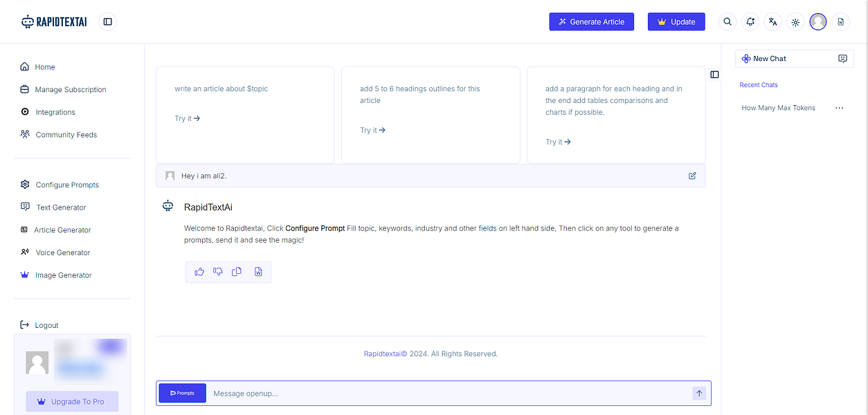The width and height of the screenshot is (868, 415).
Task: Click the sidebar user avatar thumbnail
Action: pyautogui.click(x=37, y=362)
